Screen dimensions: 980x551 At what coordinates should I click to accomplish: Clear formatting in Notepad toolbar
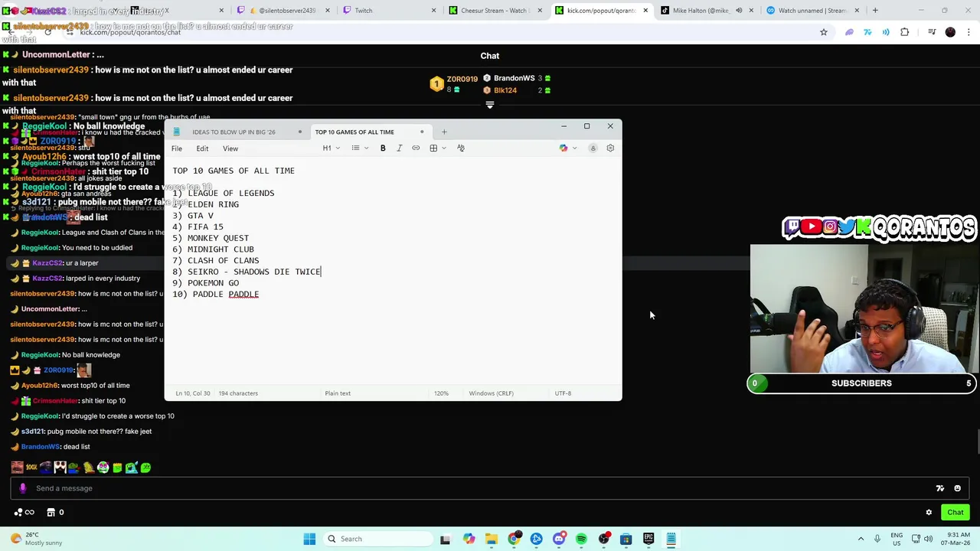coord(461,148)
